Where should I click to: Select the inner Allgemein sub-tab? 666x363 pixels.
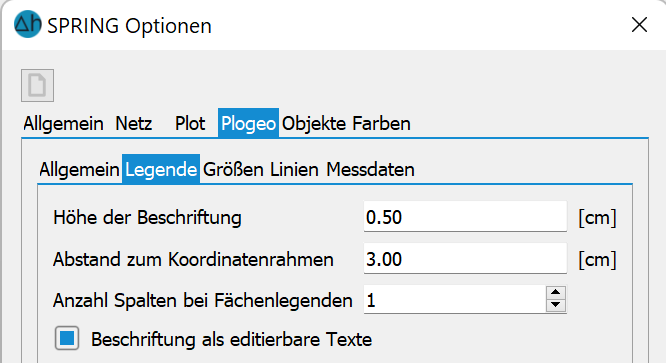tap(79, 169)
